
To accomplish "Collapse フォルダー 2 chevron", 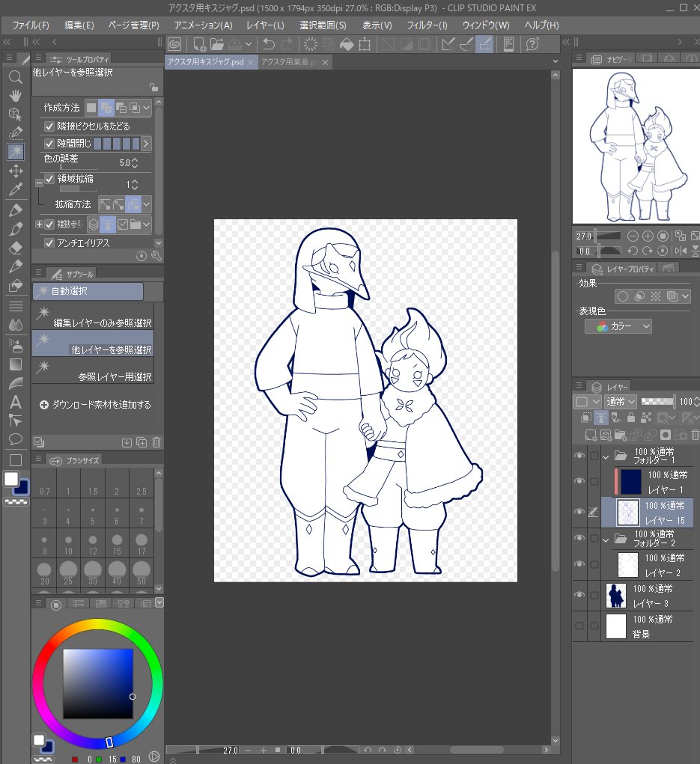I will point(606,540).
